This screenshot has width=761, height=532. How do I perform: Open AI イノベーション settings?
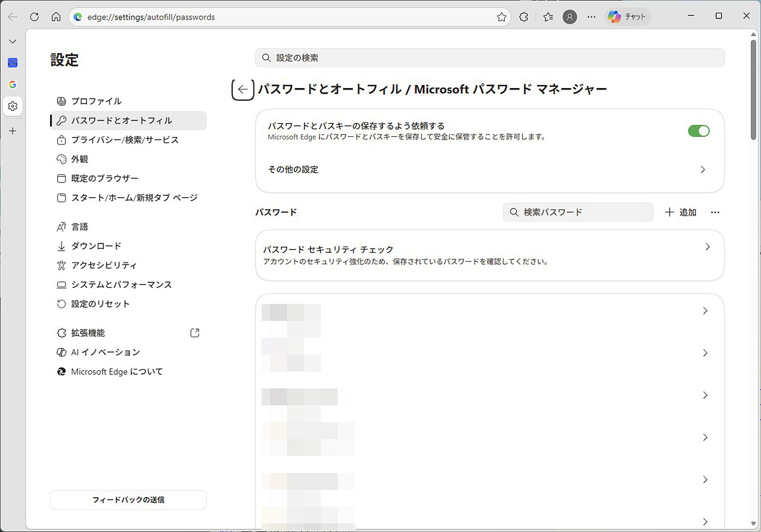click(128, 352)
